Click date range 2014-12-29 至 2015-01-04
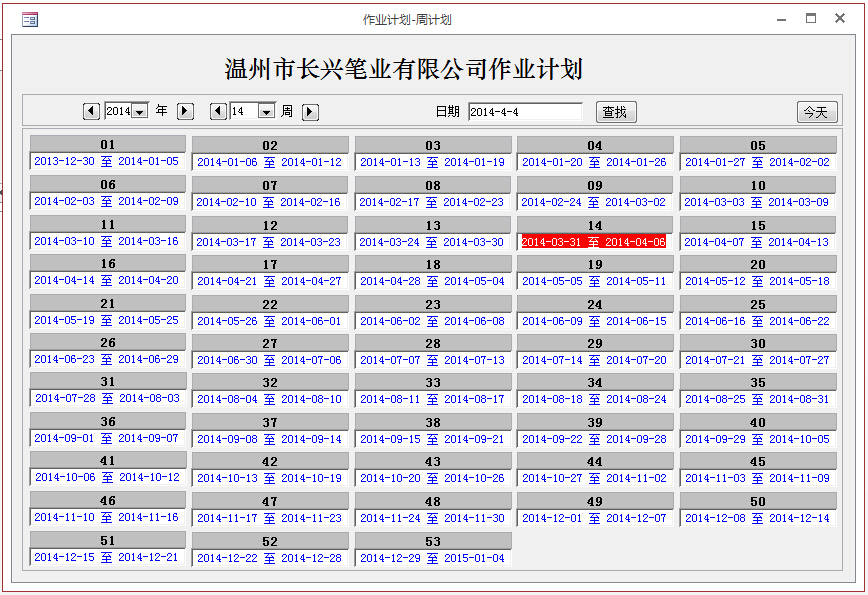The width and height of the screenshot is (868, 595). tap(432, 558)
